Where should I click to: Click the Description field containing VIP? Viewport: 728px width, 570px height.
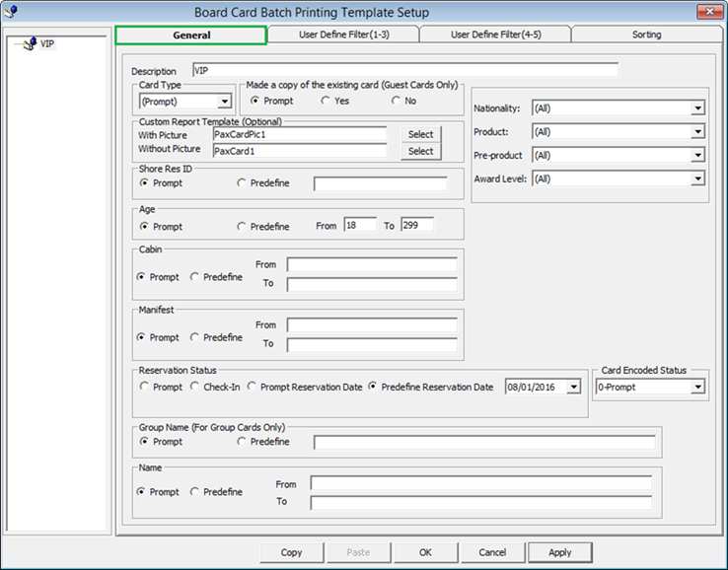pos(405,71)
